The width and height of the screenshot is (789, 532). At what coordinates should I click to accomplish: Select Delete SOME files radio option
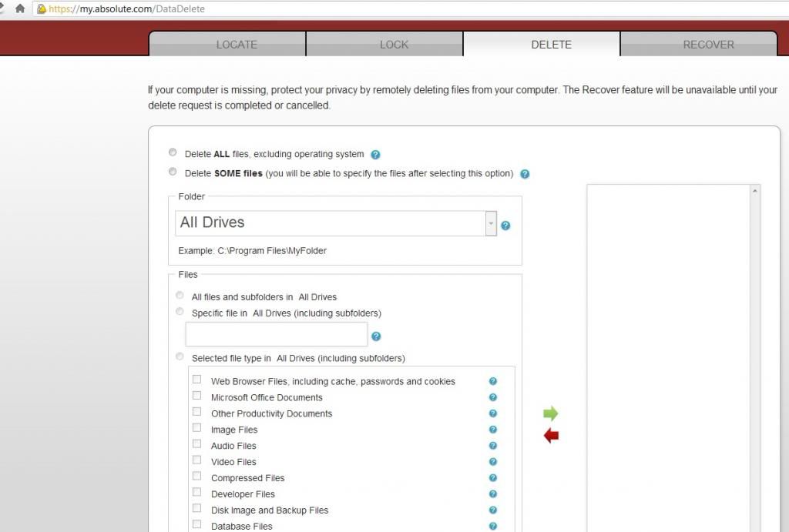coord(173,172)
